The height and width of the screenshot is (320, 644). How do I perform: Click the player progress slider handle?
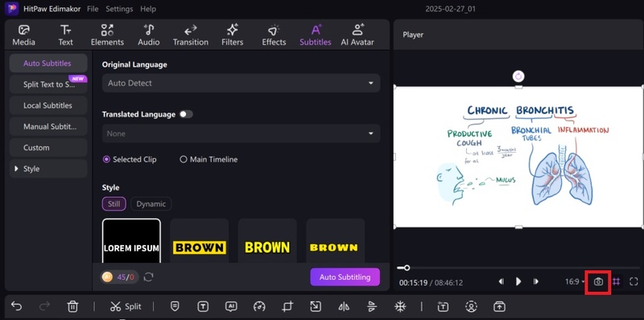pos(407,268)
